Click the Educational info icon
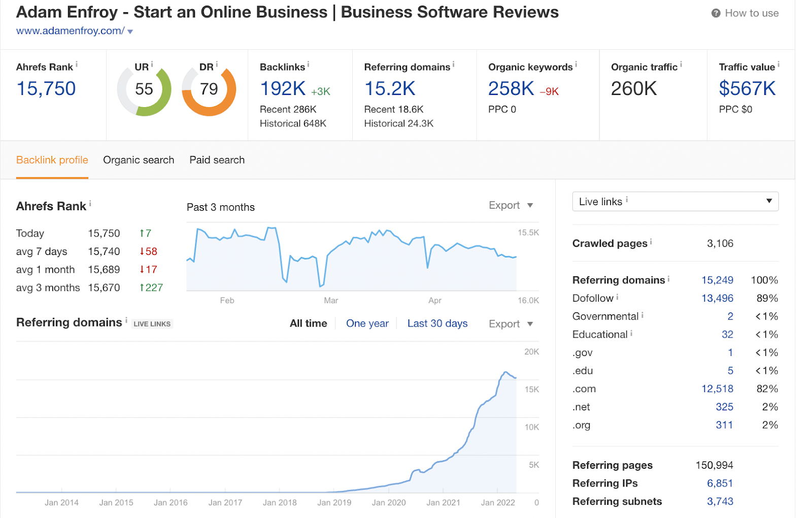The height and width of the screenshot is (518, 812). (x=631, y=333)
